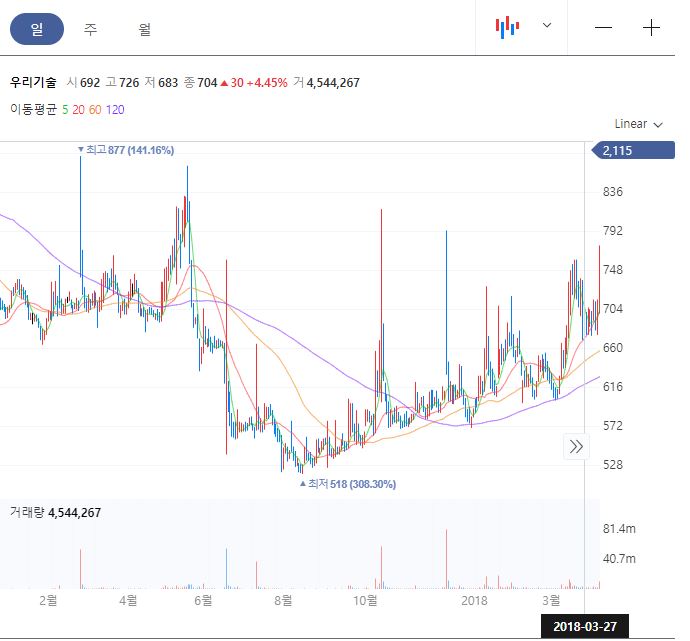The height and width of the screenshot is (641, 690).
Task: Click the 2018 time axis label
Action: click(x=474, y=601)
